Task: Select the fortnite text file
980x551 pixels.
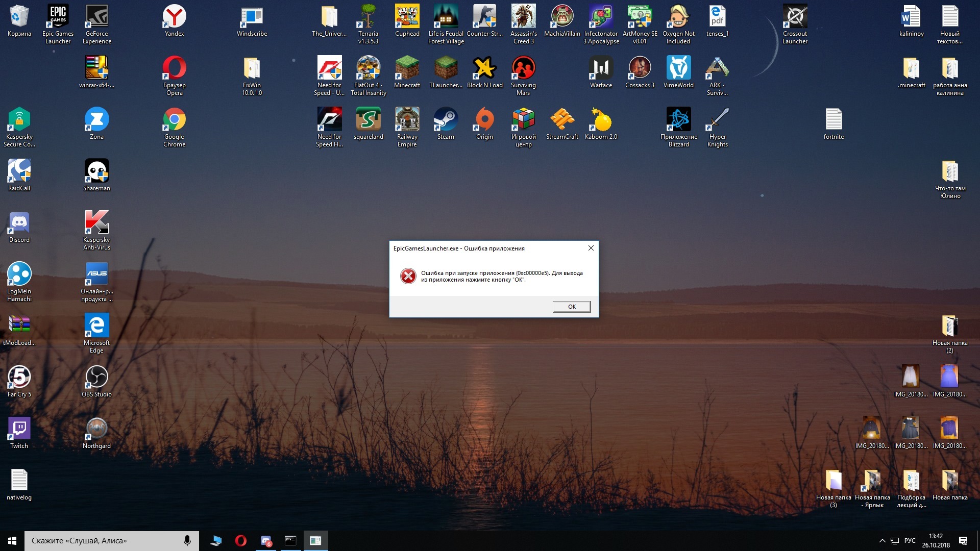Action: click(x=834, y=123)
